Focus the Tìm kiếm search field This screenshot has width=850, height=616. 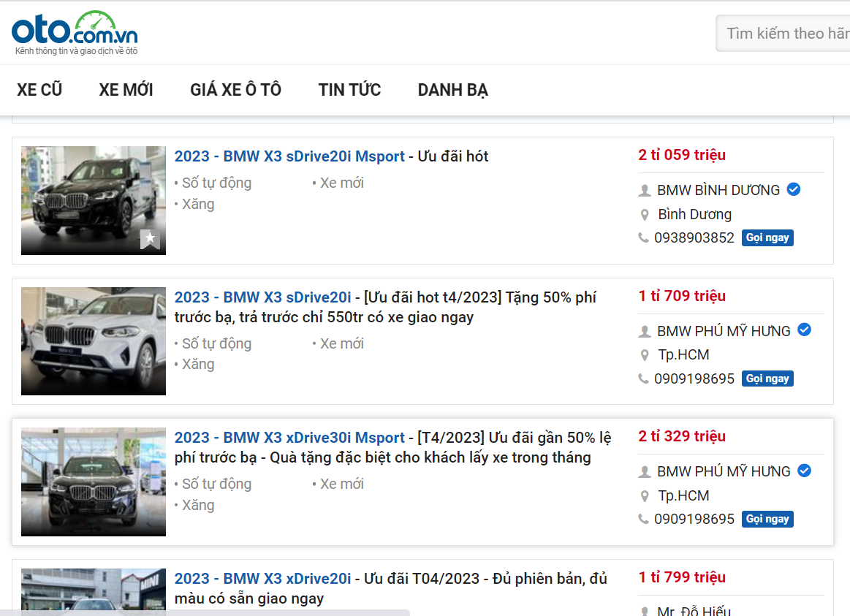click(786, 34)
